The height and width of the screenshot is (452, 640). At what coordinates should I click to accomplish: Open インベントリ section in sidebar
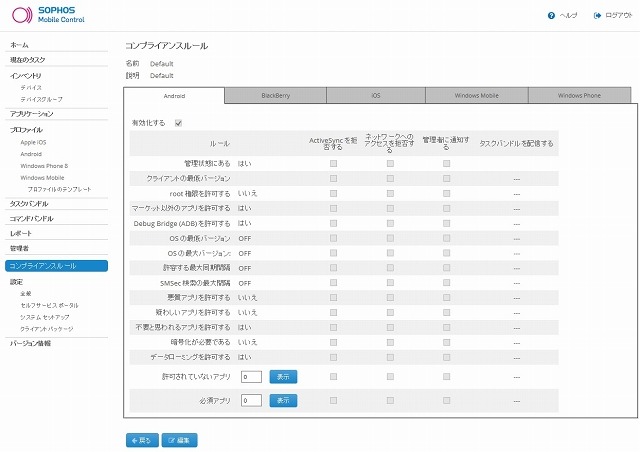25,76
